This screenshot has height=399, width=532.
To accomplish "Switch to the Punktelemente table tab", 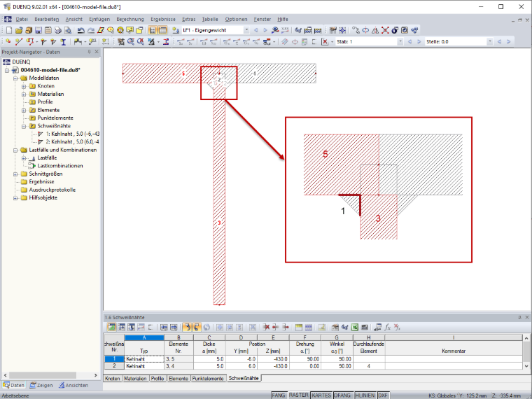I will pos(208,378).
